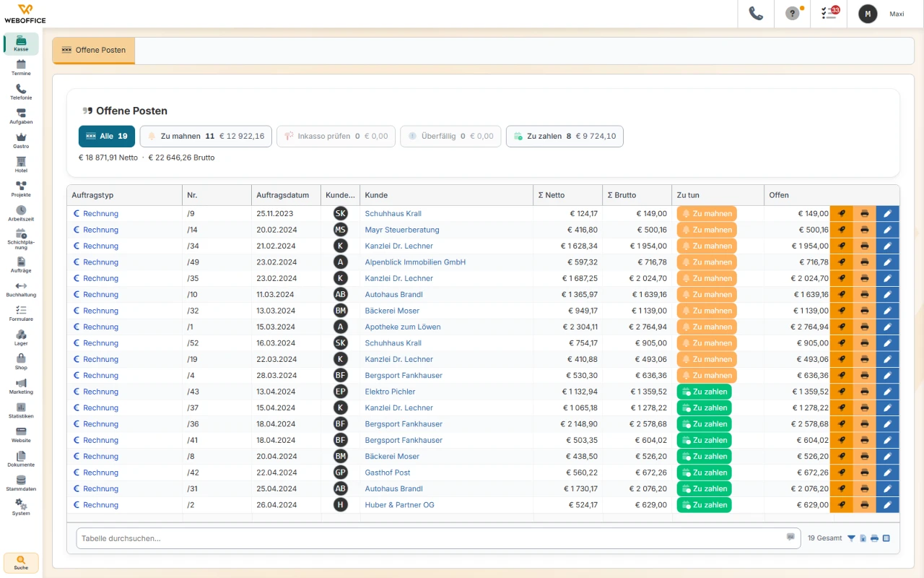
Task: Click the EP customer avatar
Action: coord(341,392)
